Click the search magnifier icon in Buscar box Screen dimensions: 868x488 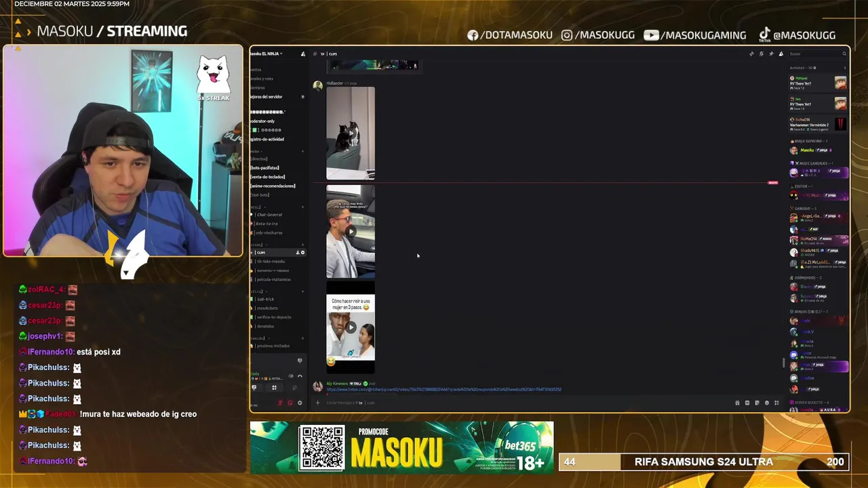tap(844, 54)
